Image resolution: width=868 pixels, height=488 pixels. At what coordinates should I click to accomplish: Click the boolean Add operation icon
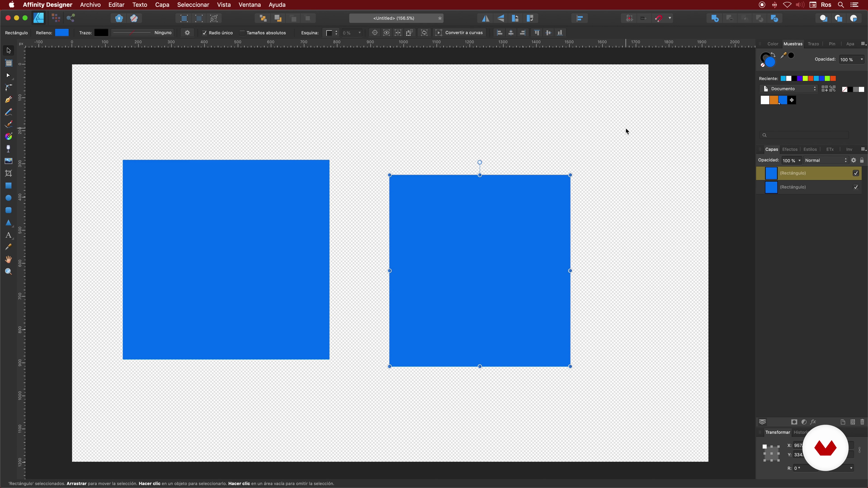pyautogui.click(x=715, y=18)
